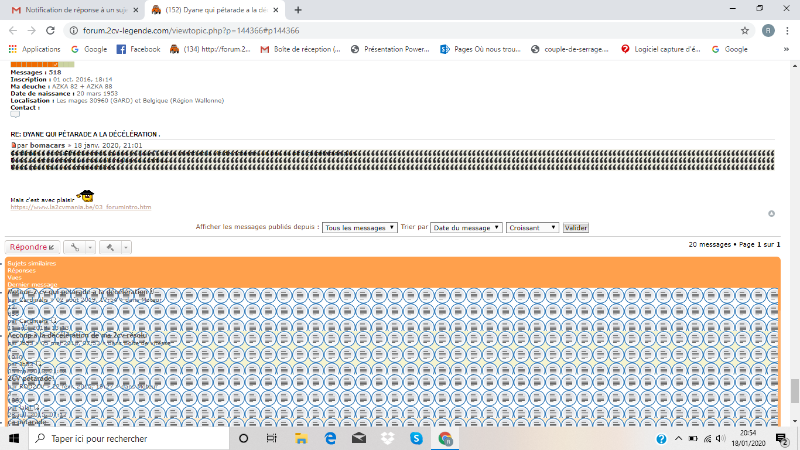Expand the 'Croissant' order dropdown
The width and height of the screenshot is (800, 450).
tap(532, 228)
